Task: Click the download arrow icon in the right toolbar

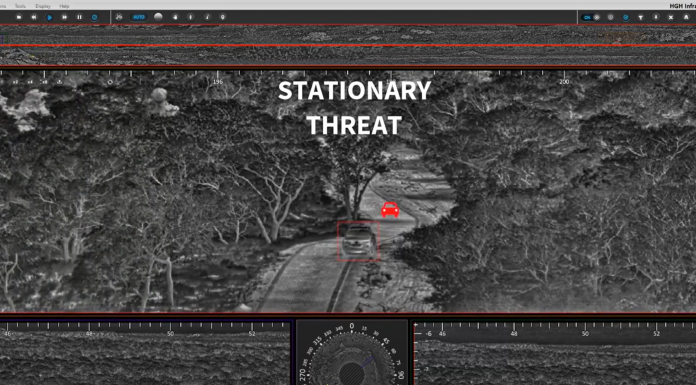Action: tap(656, 17)
